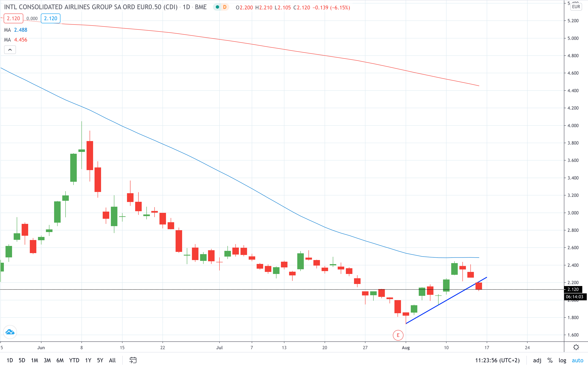Select the 6M time range

(x=60, y=360)
